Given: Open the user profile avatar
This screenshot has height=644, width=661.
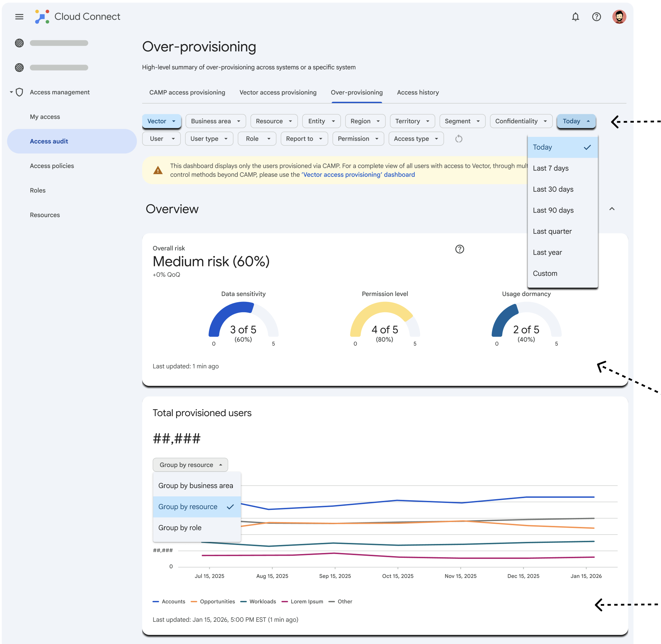Looking at the screenshot, I should (619, 17).
